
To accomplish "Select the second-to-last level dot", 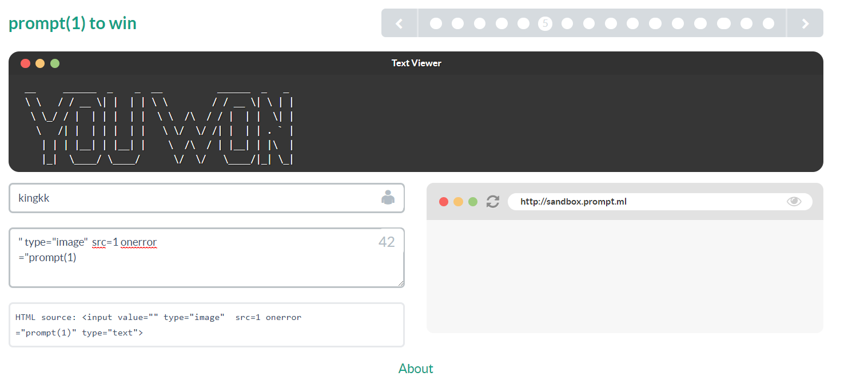I will pos(746,23).
